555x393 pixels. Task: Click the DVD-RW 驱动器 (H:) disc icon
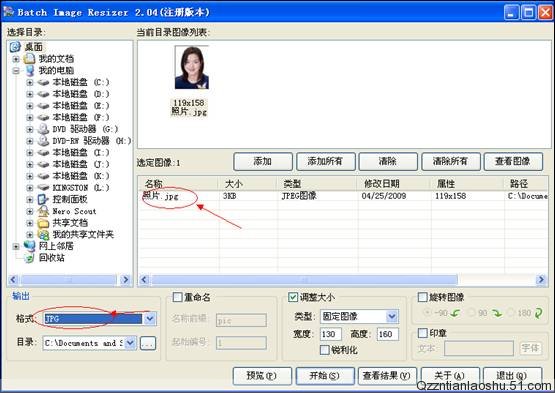click(43, 141)
